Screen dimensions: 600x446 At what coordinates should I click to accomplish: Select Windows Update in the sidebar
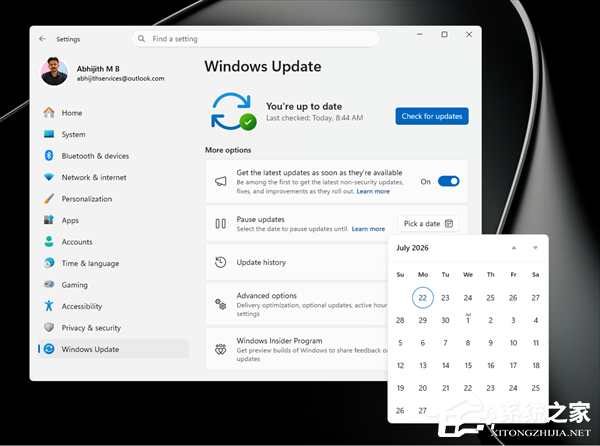[x=113, y=349]
